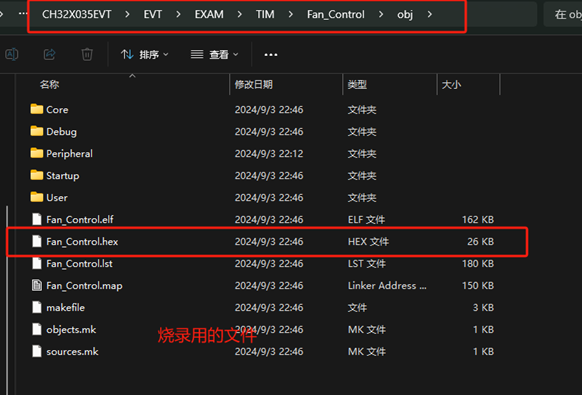The width and height of the screenshot is (582, 395).
Task: Go to CH32X035EVT in breadcrumb
Action: [x=76, y=14]
